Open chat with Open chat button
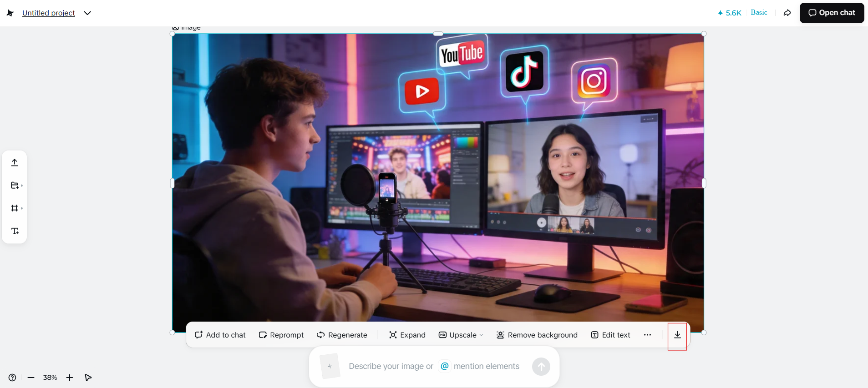 coord(832,13)
